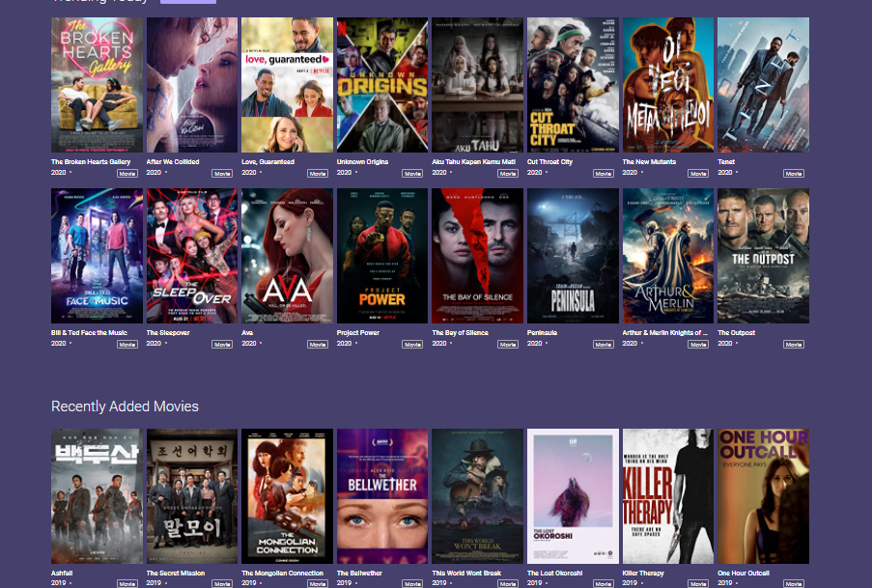Click Love, Guaranteed title link
This screenshot has height=588, width=872.
point(268,162)
